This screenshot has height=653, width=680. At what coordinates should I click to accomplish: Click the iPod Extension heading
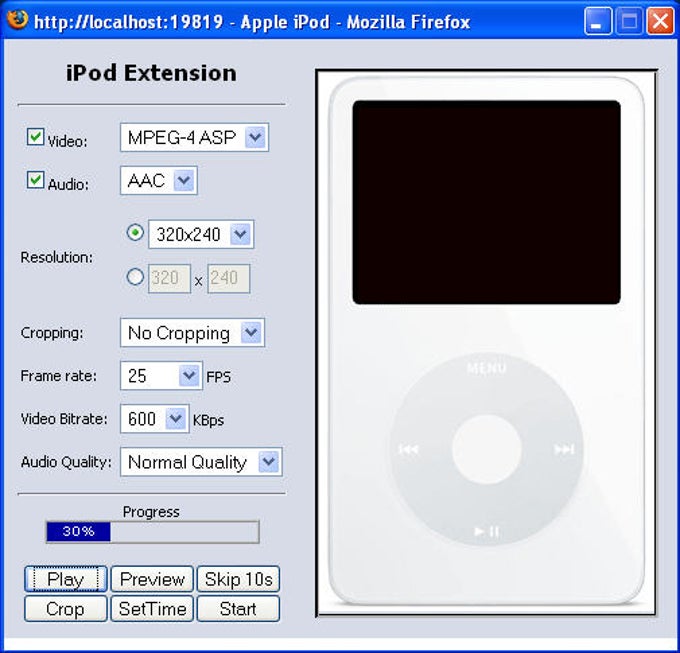click(151, 73)
